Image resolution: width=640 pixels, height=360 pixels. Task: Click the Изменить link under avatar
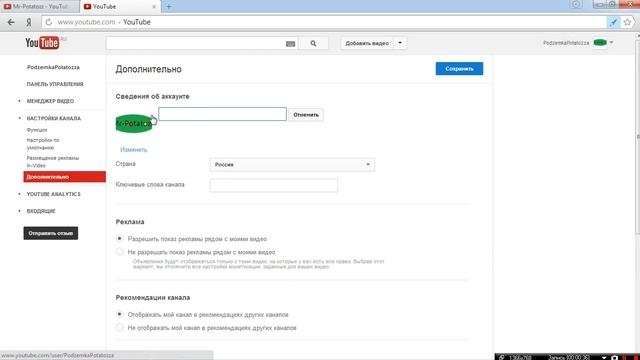[133, 150]
